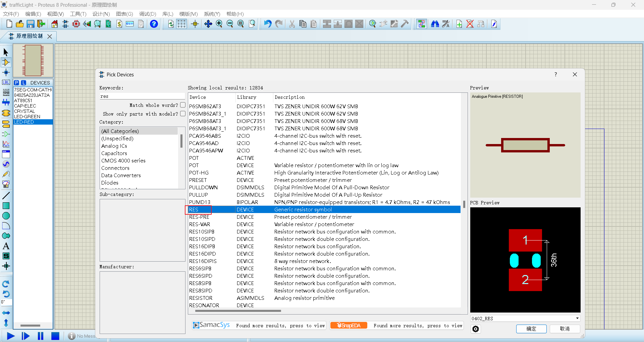Choose the Junction Dot mode tool

6,72
